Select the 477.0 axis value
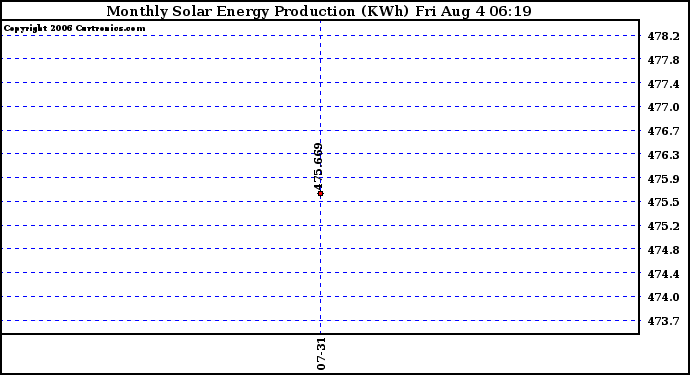Screen dimensions: 690x375 click(x=663, y=107)
